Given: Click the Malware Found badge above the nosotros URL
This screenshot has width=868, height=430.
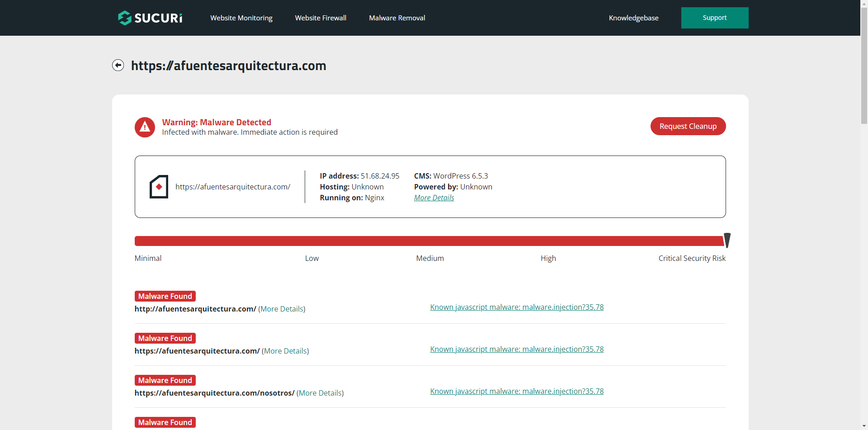Looking at the screenshot, I should pyautogui.click(x=165, y=380).
